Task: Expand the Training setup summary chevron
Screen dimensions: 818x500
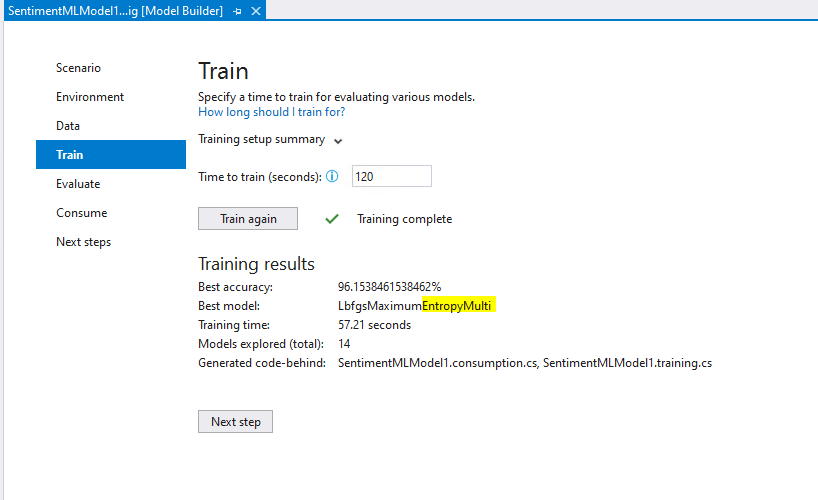Action: [338, 141]
